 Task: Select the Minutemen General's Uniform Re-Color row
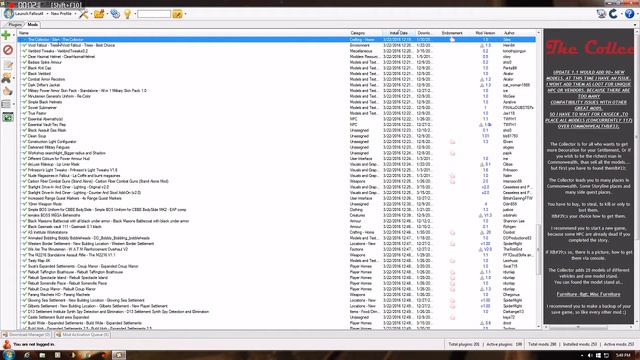coord(277,96)
